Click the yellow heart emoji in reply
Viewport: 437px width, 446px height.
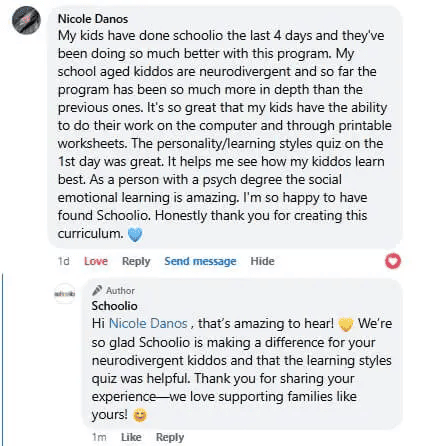pyautogui.click(x=346, y=324)
